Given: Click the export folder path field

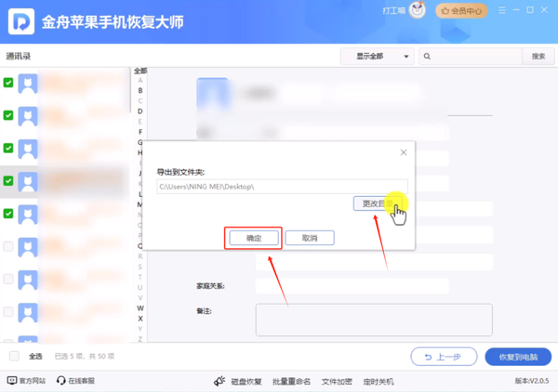Looking at the screenshot, I should [282, 187].
